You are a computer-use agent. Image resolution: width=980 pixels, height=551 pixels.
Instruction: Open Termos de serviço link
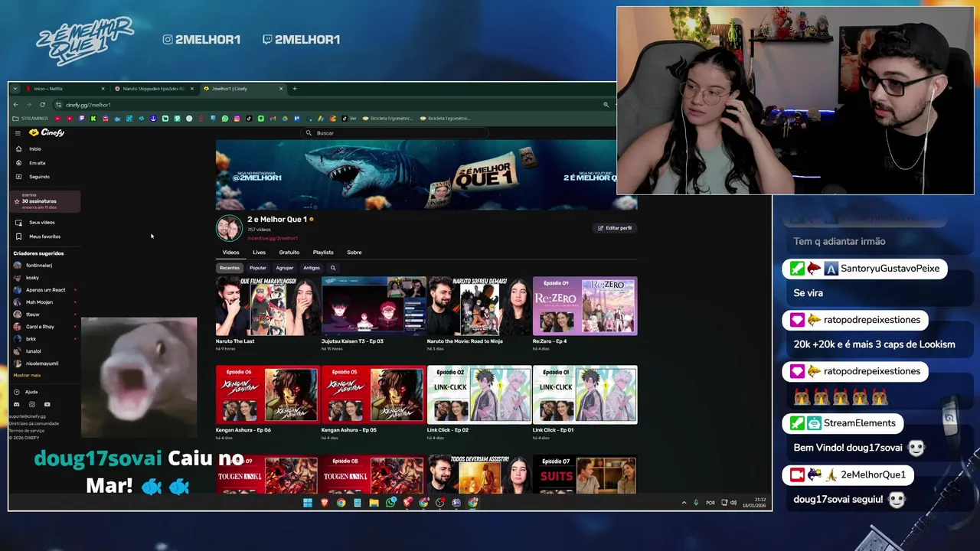click(26, 431)
